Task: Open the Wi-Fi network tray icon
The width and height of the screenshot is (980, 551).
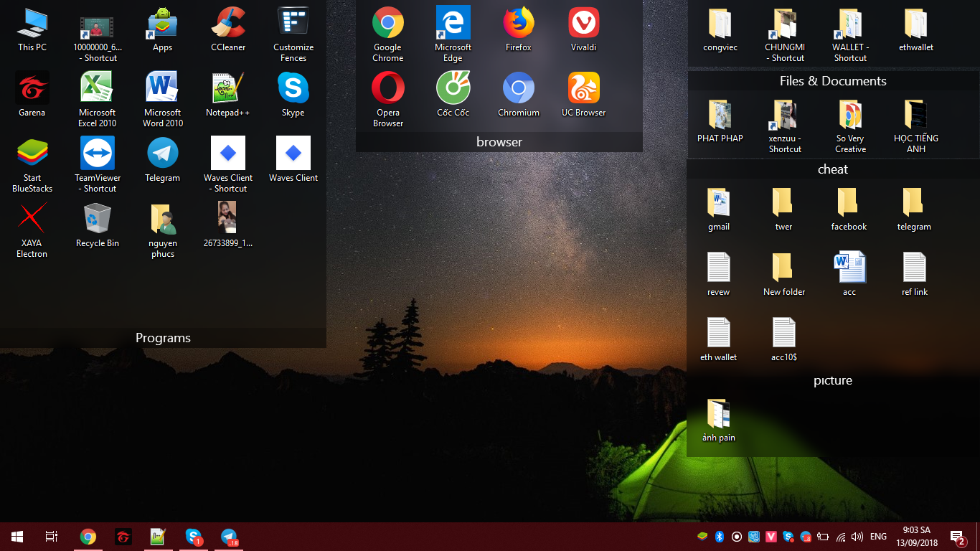Action: [x=841, y=537]
